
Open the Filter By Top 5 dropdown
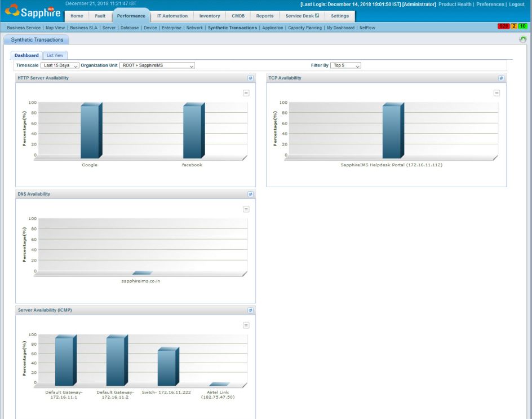click(347, 65)
